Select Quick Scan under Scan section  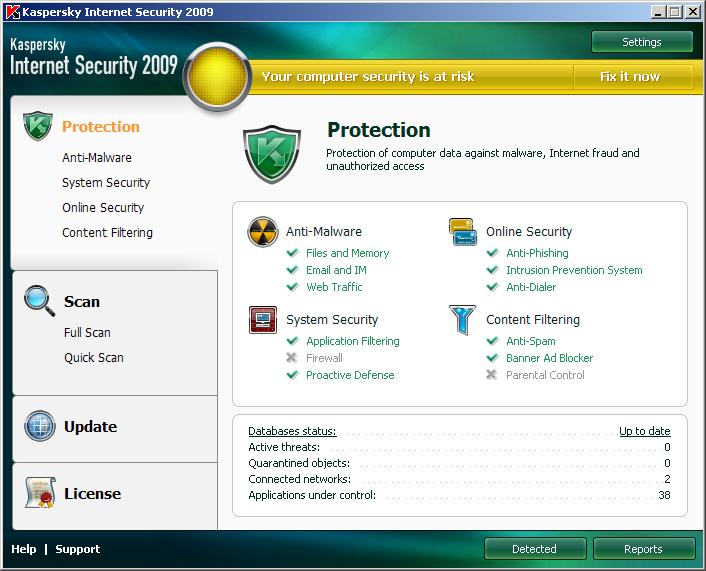pos(94,357)
